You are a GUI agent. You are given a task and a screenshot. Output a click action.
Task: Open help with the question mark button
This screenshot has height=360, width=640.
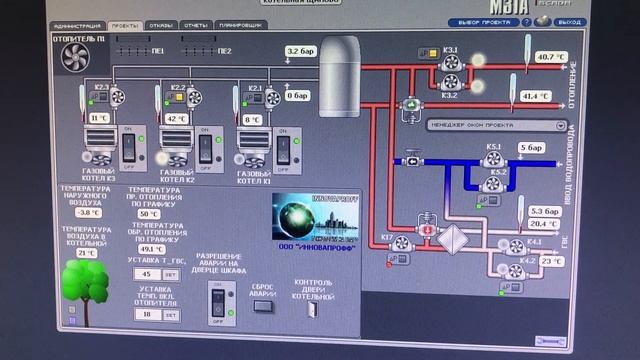coord(527,22)
